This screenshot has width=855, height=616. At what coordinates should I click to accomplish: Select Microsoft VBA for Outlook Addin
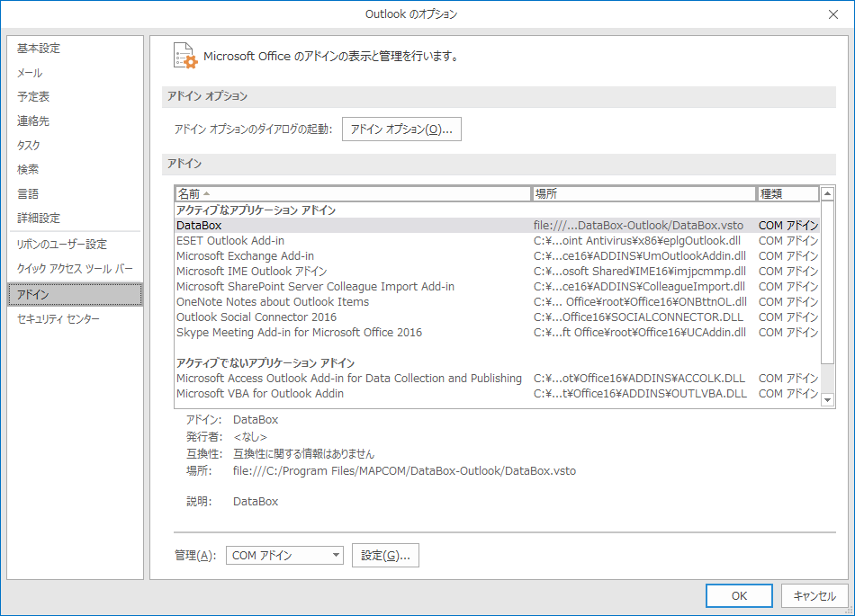click(497, 393)
